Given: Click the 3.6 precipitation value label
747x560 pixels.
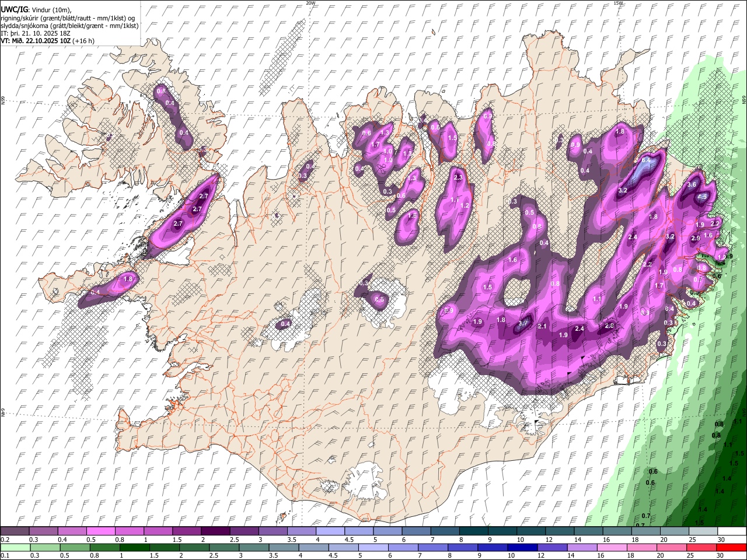Looking at the screenshot, I should [x=692, y=184].
